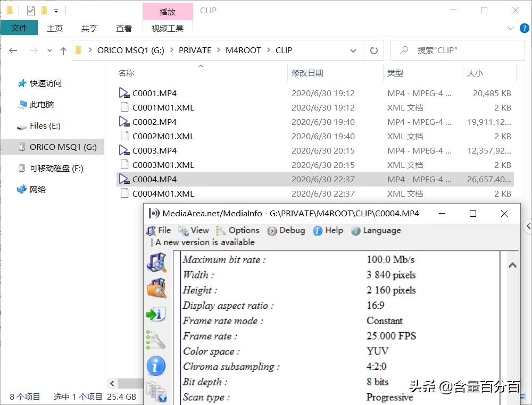Expand the address bar path dropdown
This screenshot has width=532, height=405.
click(353, 50)
